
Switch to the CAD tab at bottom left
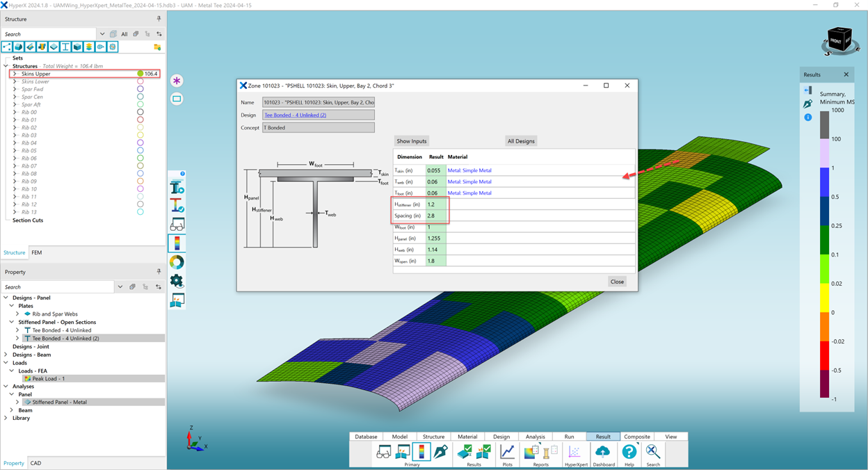[35, 463]
